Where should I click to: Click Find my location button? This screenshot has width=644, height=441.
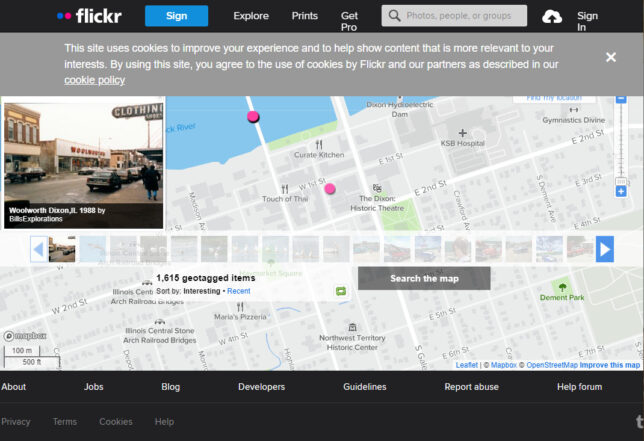(554, 99)
